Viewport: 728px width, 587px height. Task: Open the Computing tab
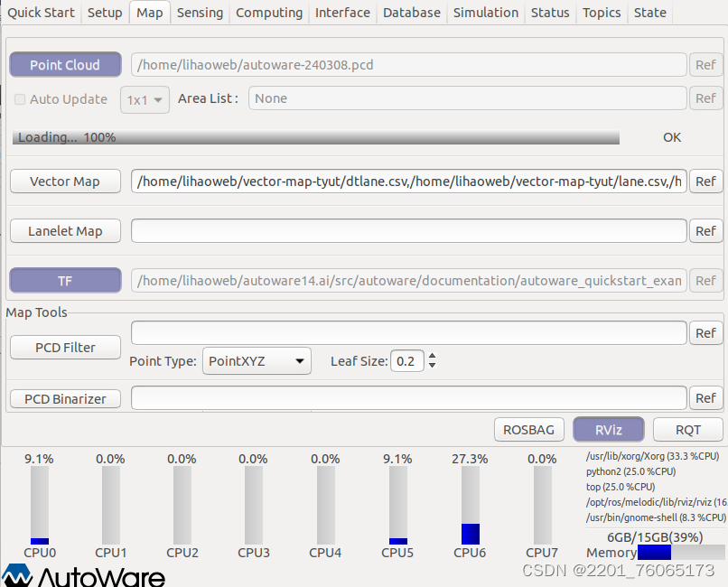[x=268, y=13]
